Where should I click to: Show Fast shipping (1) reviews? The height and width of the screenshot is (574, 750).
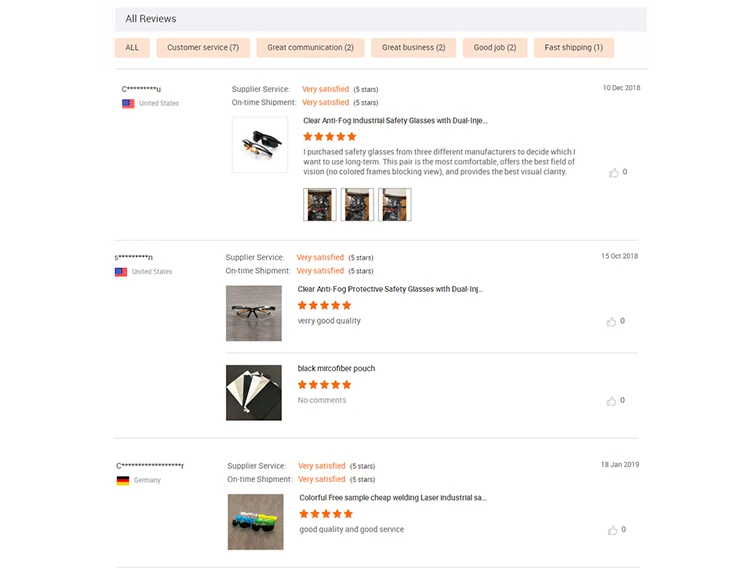pos(574,48)
